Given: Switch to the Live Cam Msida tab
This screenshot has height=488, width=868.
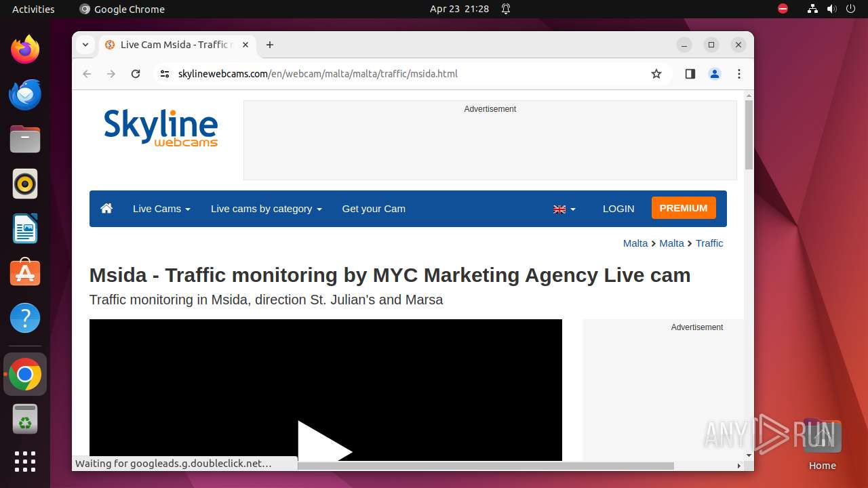Looking at the screenshot, I should point(176,45).
